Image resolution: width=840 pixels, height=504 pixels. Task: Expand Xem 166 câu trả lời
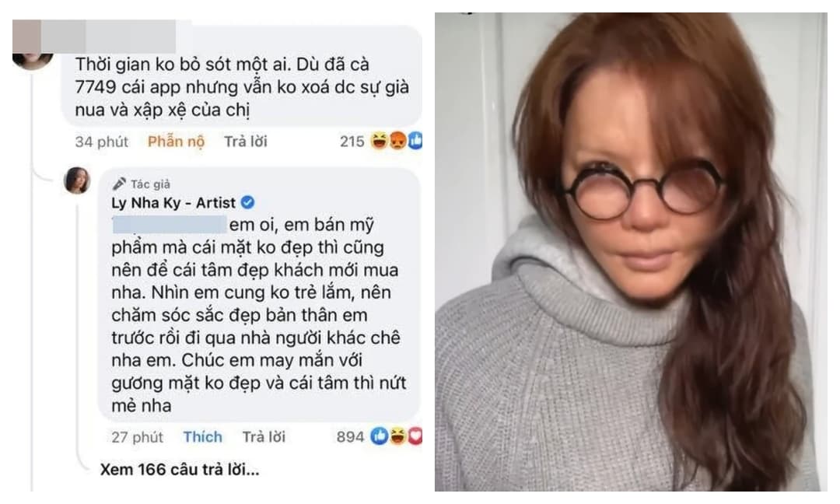coord(180,470)
